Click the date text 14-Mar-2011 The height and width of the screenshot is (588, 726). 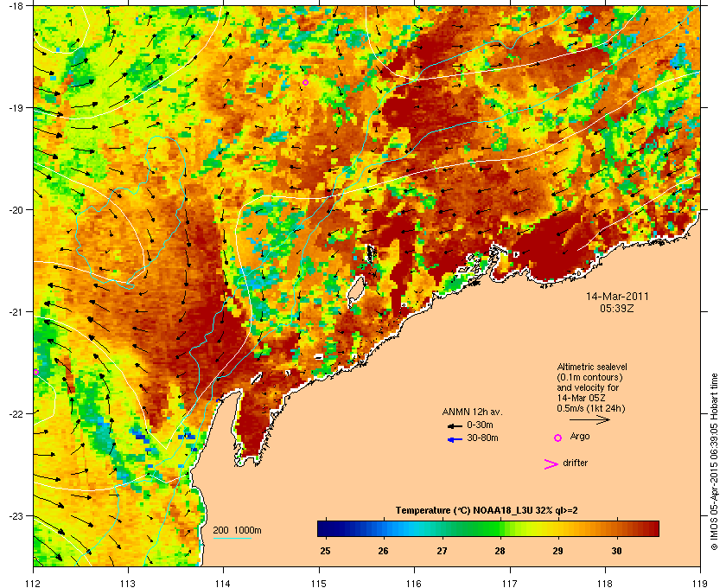(x=617, y=297)
